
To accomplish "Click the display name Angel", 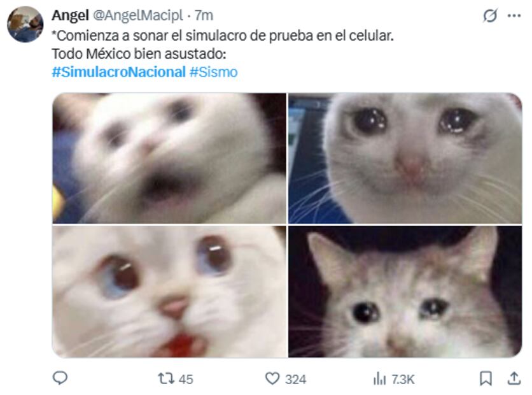I will (x=70, y=15).
